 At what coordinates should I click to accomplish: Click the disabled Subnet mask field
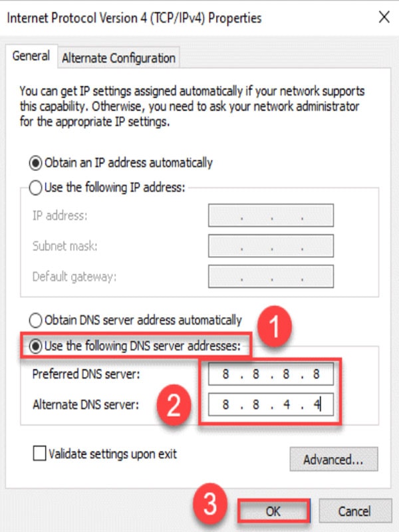coord(271,245)
